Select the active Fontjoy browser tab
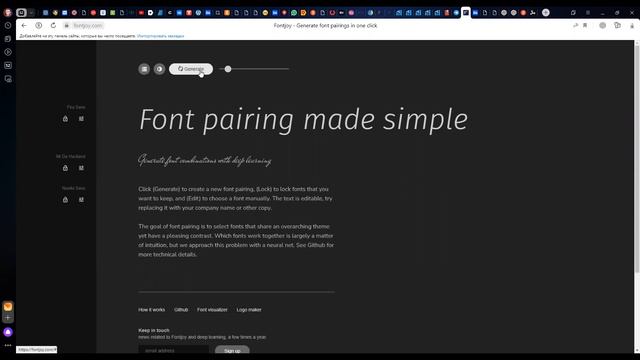Viewport: 640px width, 360px height. point(466,13)
